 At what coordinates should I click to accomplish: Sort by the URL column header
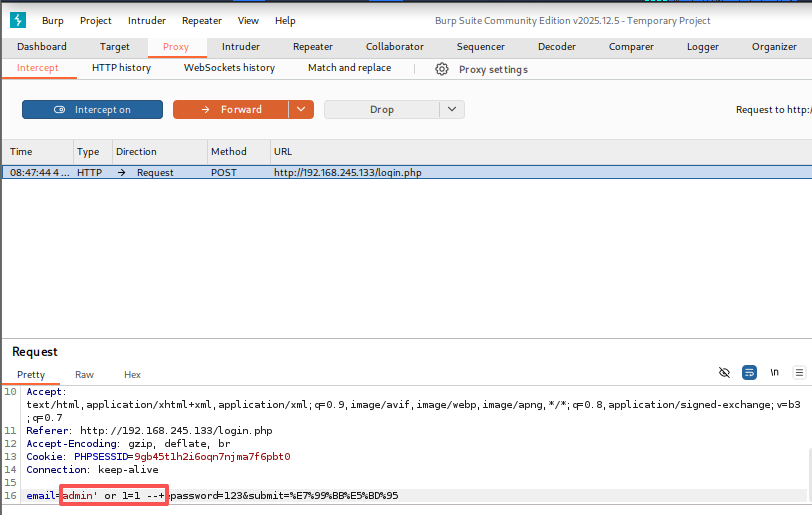(539, 152)
